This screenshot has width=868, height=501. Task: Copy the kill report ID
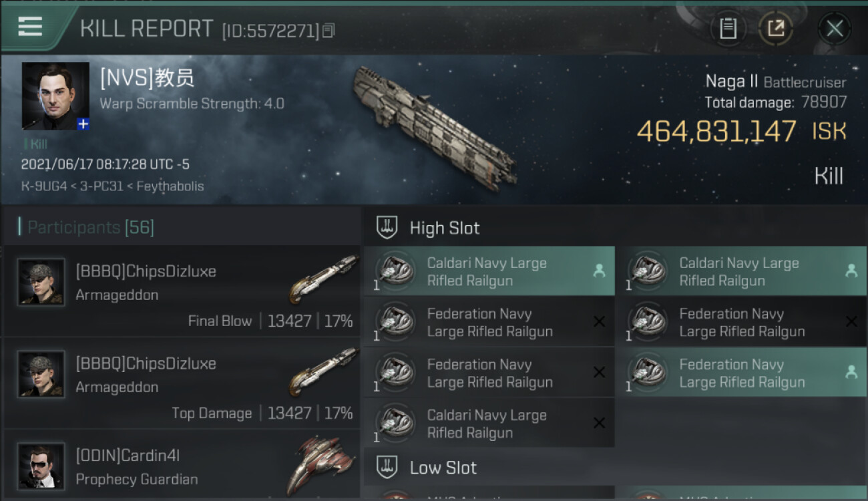[329, 31]
